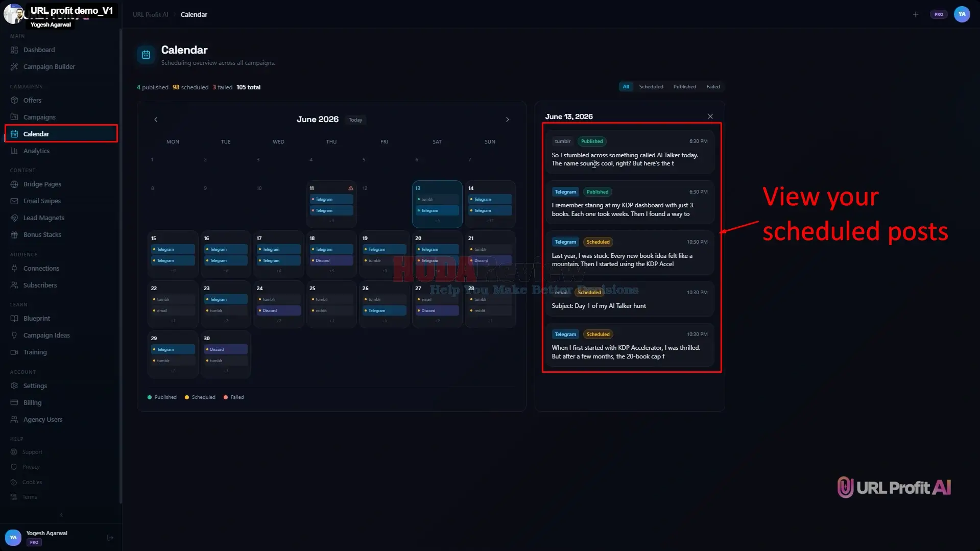Click the logout icon beside Yogesh Agarwal
Viewport: 980px width, 551px height.
tap(110, 537)
